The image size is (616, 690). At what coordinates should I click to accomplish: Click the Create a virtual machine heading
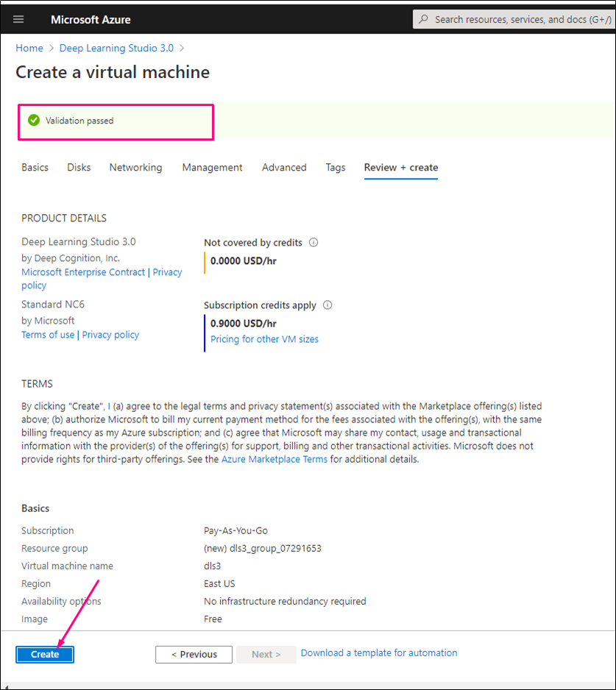click(113, 72)
